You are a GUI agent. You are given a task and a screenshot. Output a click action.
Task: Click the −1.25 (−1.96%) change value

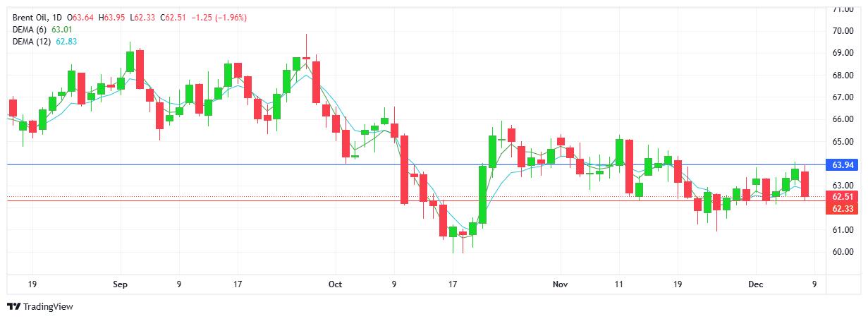pos(217,17)
